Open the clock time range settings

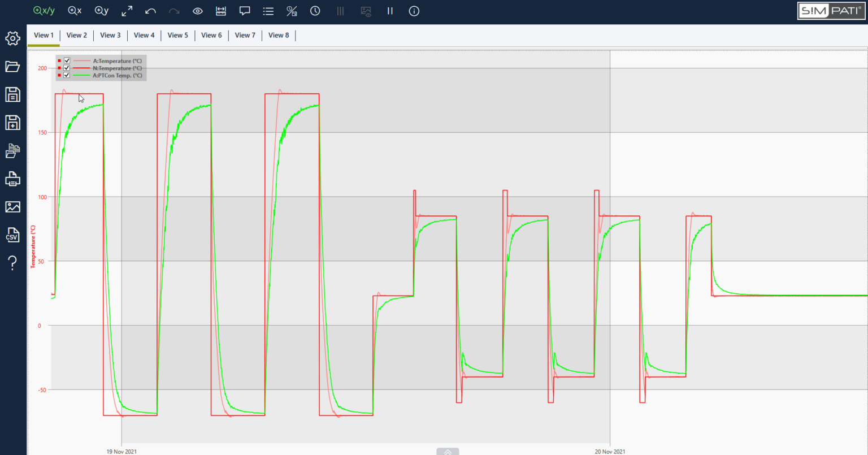point(315,11)
